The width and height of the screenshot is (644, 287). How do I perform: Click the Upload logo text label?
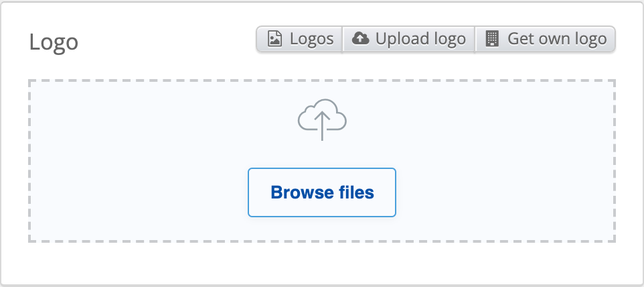coord(420,39)
